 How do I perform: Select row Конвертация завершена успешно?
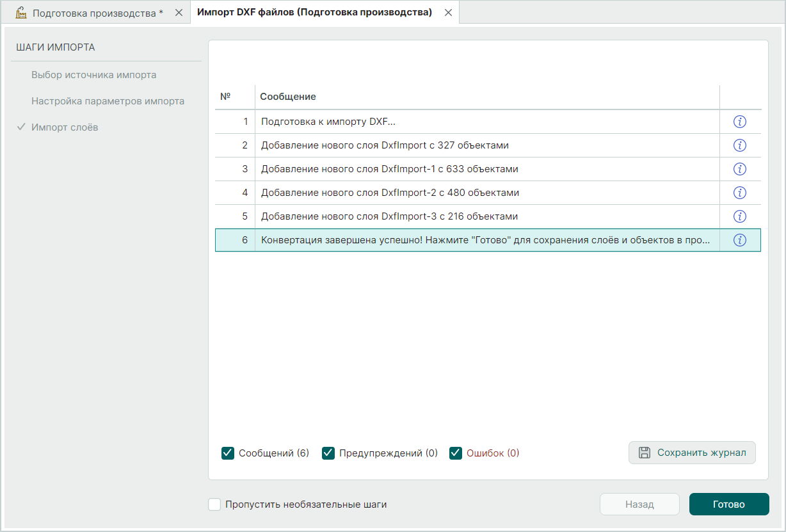(488, 240)
